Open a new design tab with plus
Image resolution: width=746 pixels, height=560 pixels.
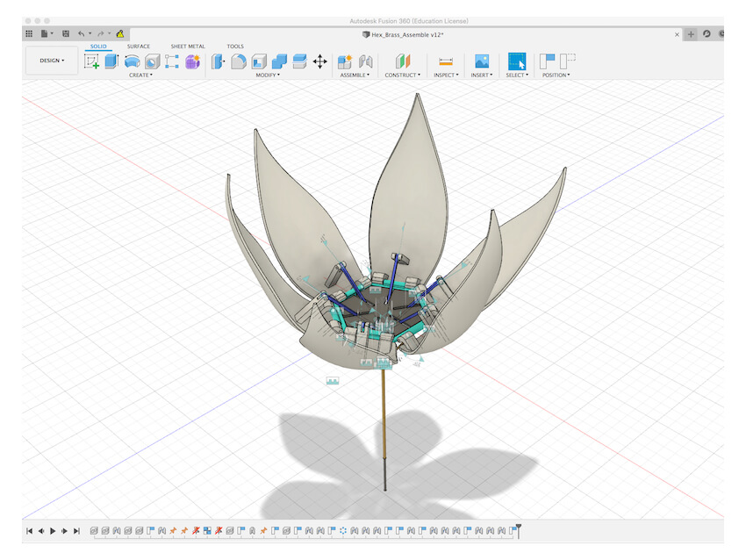pos(691,34)
